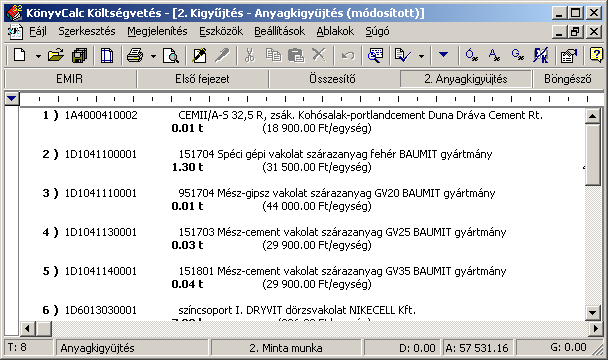Open the Szerkesztés menu
This screenshot has width=608, height=360.
click(87, 31)
